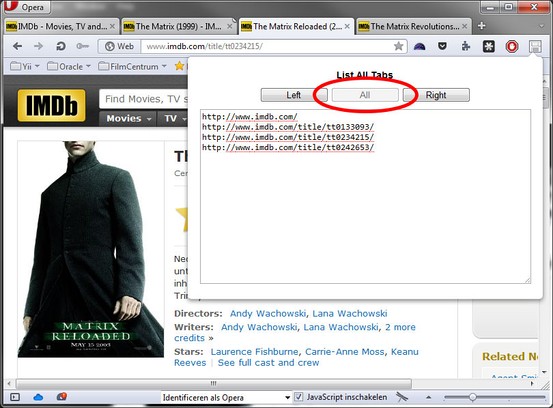Screen dimensions: 553x408
Task: Click the Web security badge
Action: [x=120, y=46]
